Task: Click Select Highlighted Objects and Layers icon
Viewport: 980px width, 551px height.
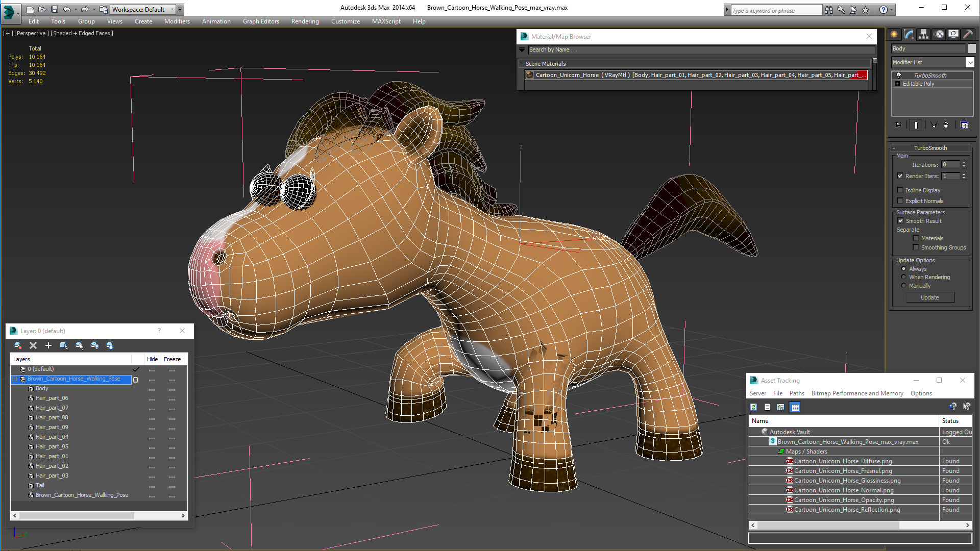Action: (x=64, y=345)
